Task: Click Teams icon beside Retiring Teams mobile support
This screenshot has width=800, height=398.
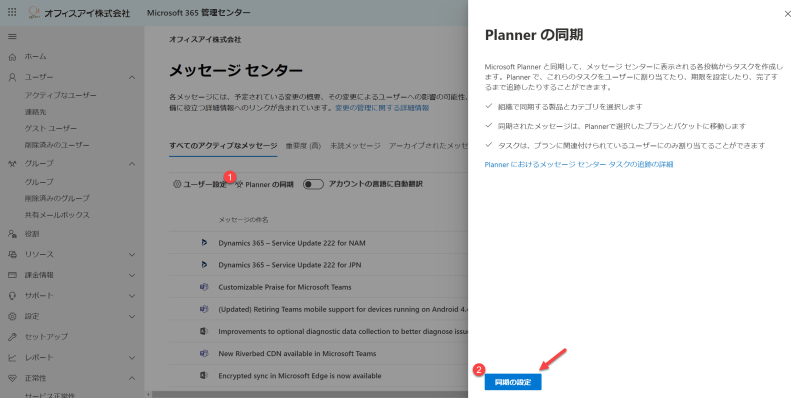Action: [204, 309]
